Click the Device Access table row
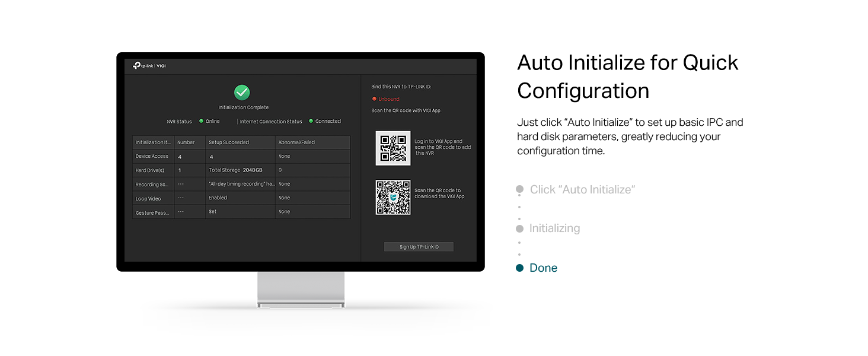The width and height of the screenshot is (868, 356). pyautogui.click(x=241, y=157)
